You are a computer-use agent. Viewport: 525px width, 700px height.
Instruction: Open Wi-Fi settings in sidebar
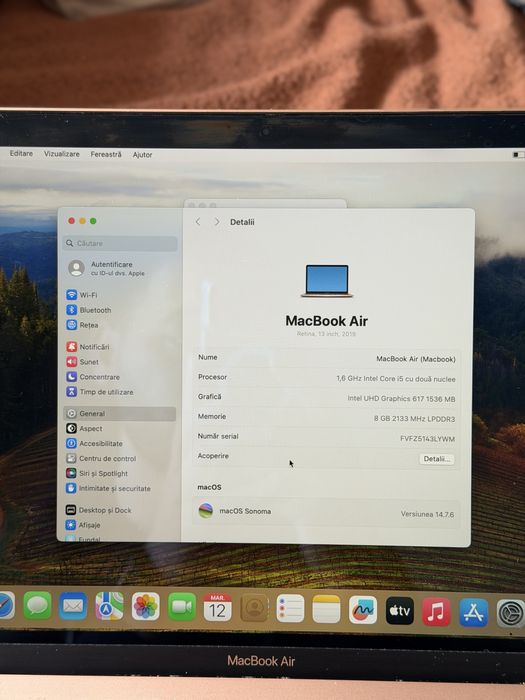(82, 295)
